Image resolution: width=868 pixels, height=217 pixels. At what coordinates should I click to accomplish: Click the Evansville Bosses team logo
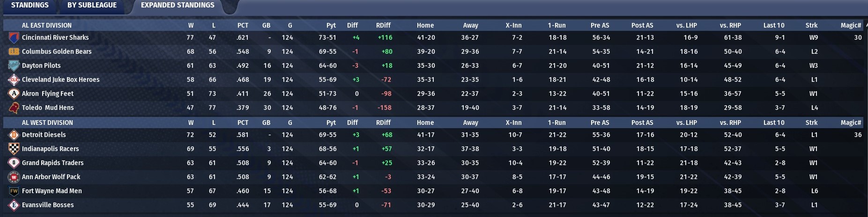(14, 205)
